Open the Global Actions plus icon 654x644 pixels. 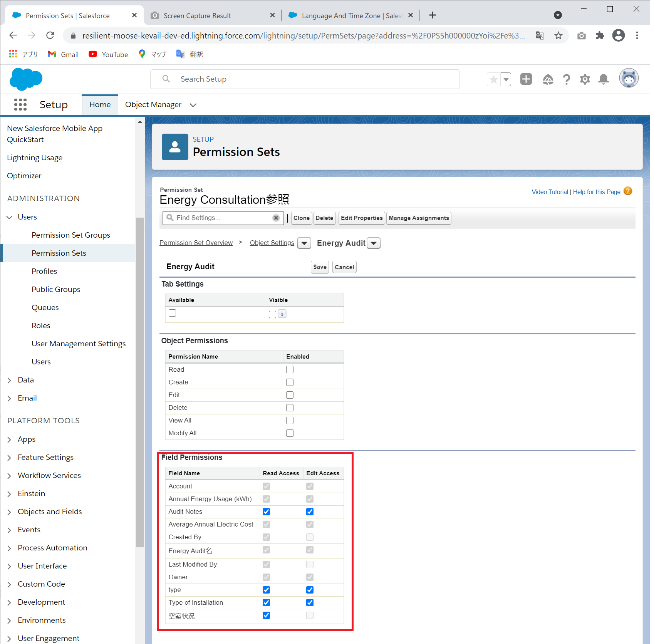pos(526,79)
